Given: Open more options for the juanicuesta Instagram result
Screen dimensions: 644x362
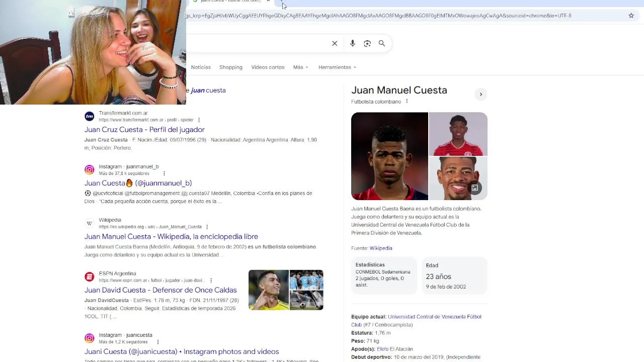Looking at the screenshot, I should 158,342.
